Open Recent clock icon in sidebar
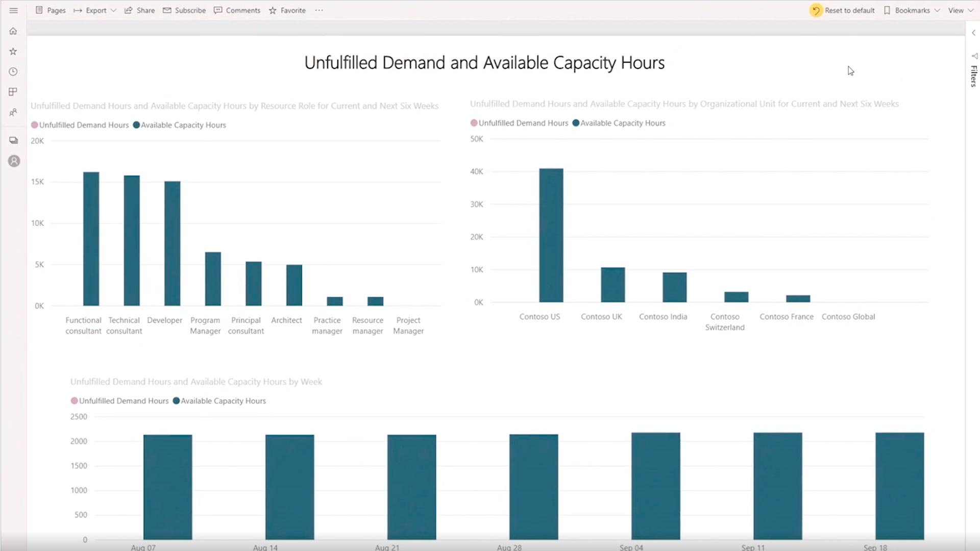Screen dimensions: 980x551 [13, 72]
